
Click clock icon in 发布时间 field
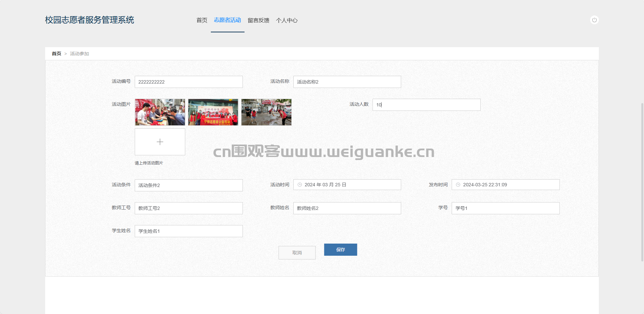[458, 185]
